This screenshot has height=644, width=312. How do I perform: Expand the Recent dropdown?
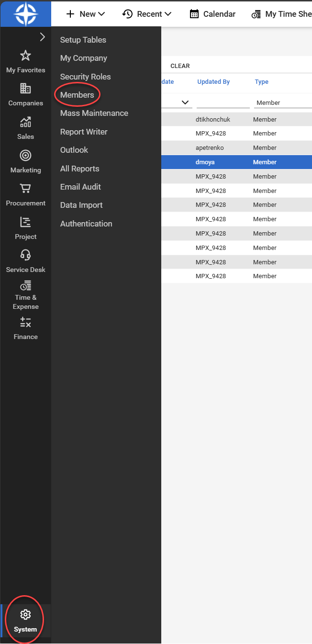pyautogui.click(x=147, y=14)
